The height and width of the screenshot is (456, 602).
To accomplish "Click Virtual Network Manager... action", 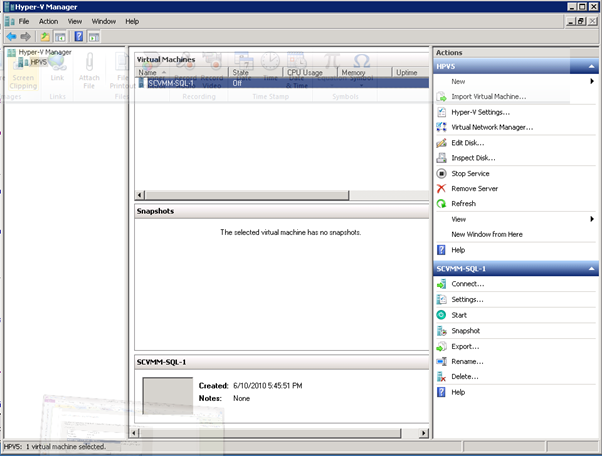I will tap(492, 127).
